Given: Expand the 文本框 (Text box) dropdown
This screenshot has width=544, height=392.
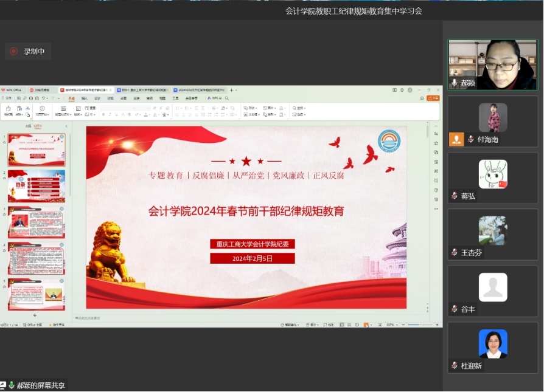Looking at the screenshot, I should coord(253,114).
